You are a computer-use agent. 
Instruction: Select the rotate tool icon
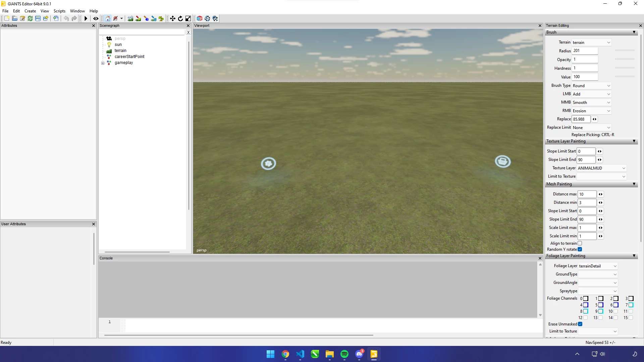180,19
